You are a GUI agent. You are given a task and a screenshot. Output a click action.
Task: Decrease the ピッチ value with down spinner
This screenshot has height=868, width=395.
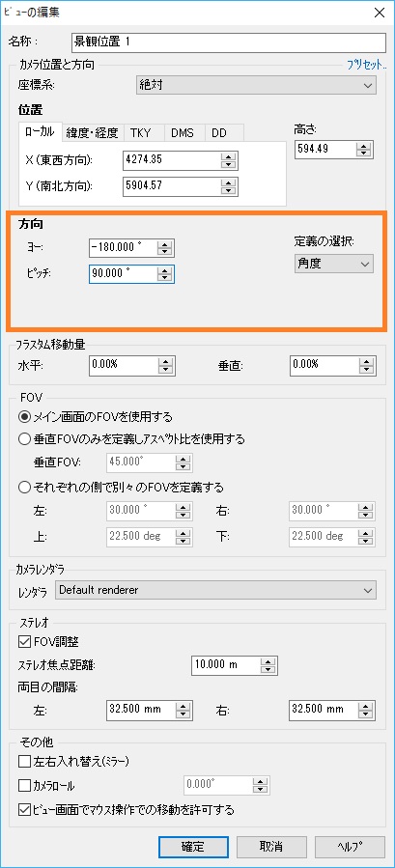tap(163, 277)
